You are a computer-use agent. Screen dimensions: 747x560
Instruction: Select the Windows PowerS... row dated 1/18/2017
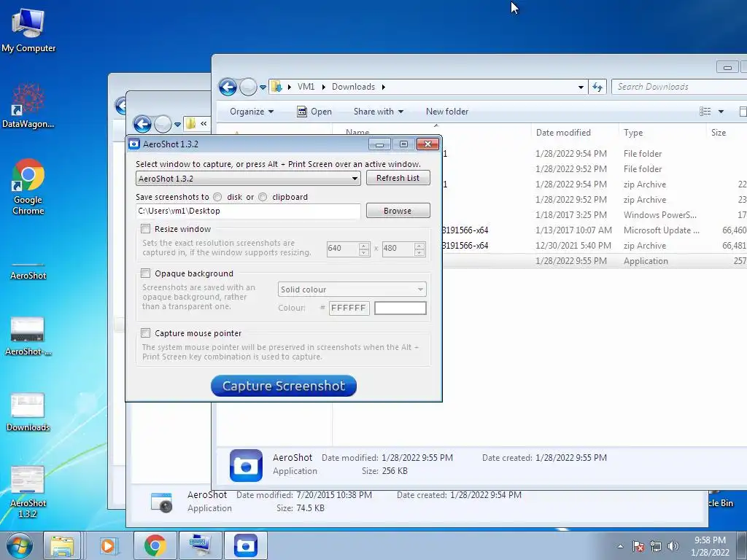(595, 215)
